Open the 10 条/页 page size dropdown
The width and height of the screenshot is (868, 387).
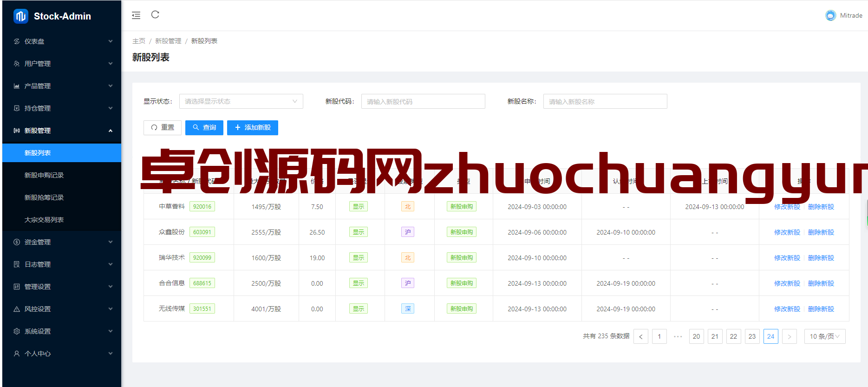[x=825, y=336]
